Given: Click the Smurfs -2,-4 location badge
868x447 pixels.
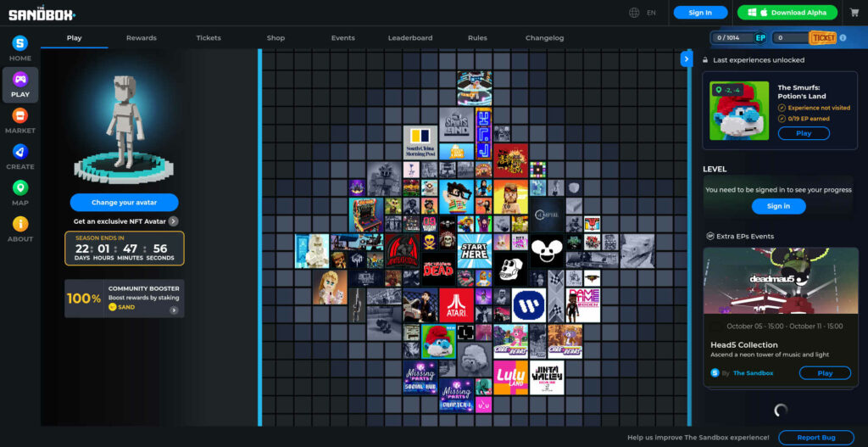Looking at the screenshot, I should coord(726,90).
